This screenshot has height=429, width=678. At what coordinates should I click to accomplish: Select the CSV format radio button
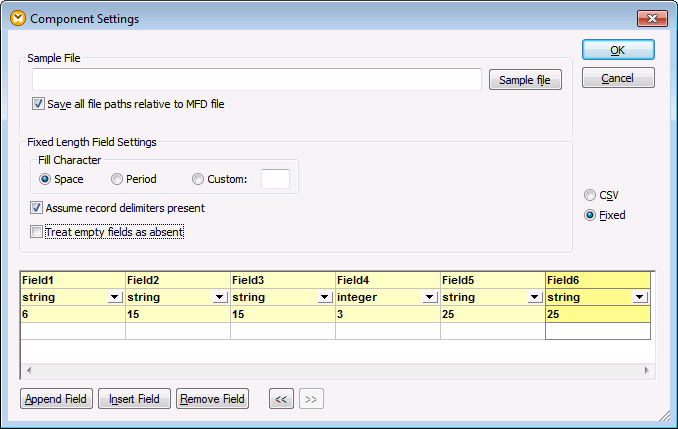590,195
